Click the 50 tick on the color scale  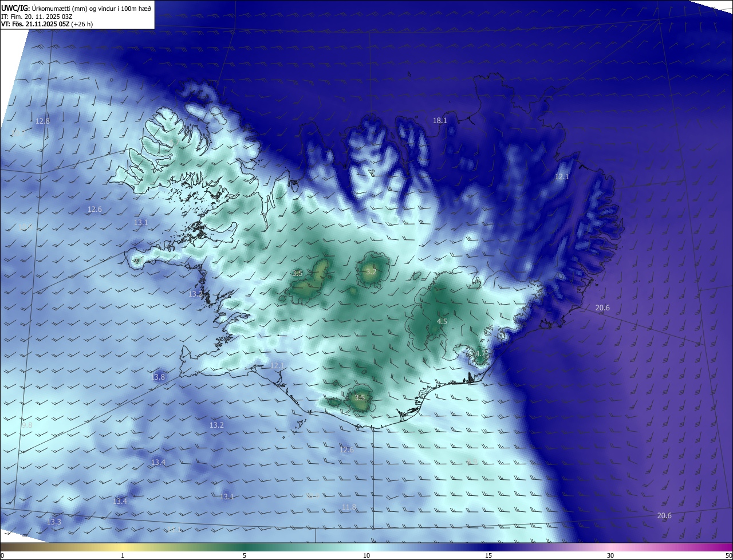click(x=728, y=555)
